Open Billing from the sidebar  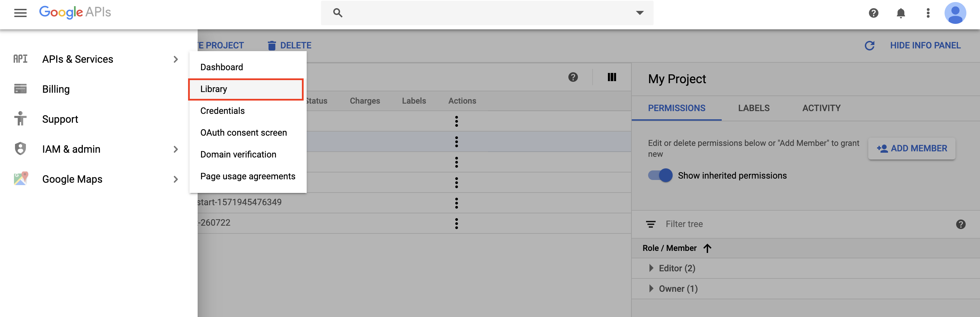click(x=56, y=89)
